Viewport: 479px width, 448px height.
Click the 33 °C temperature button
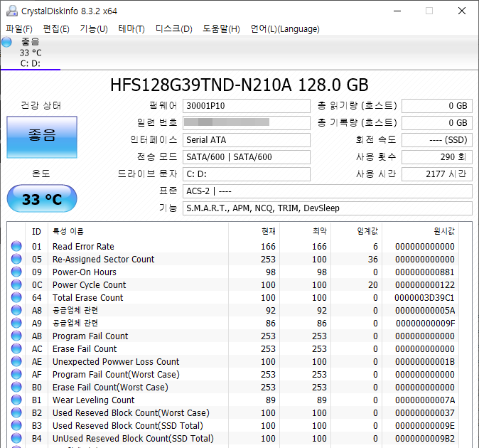click(x=42, y=198)
